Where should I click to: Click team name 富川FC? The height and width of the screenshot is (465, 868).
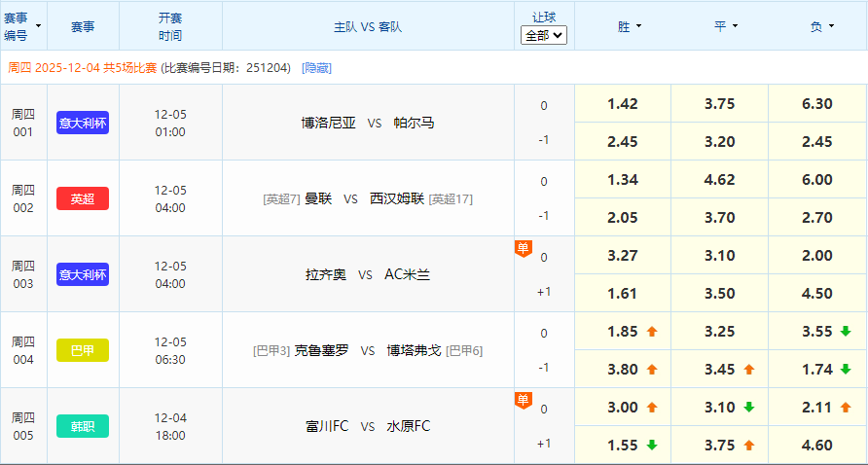point(327,426)
